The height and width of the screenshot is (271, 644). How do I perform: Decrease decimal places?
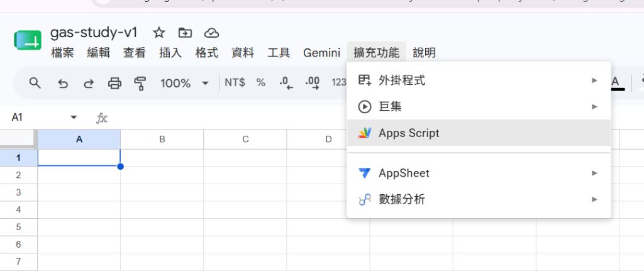286,83
